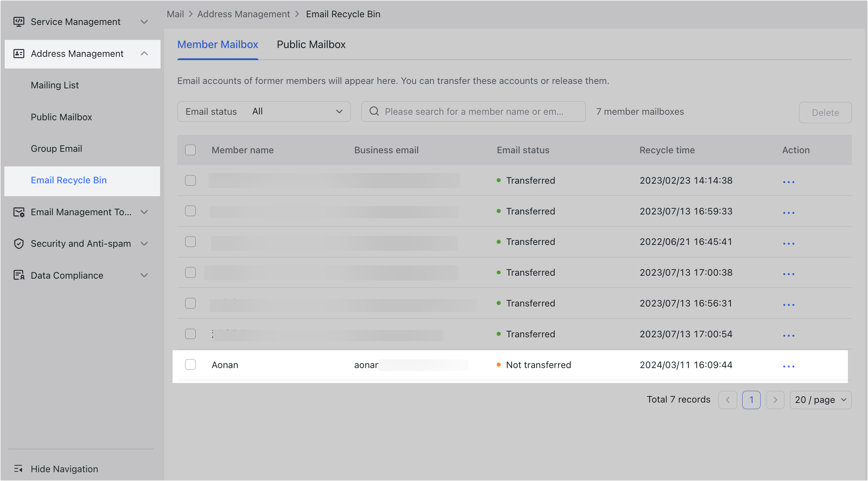Open action menu for 2023/07/13 17:00:54 row
Viewport: 868px width, 481px height.
coord(788,335)
